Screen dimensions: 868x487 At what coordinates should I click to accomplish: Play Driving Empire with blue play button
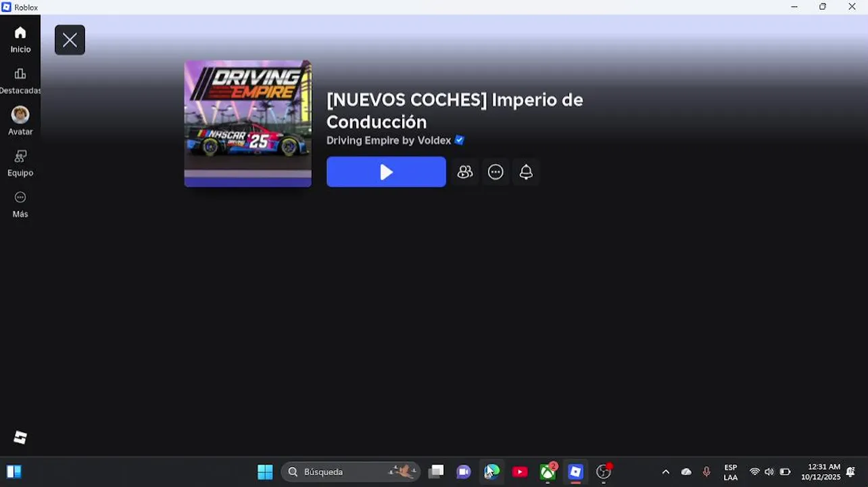[x=386, y=172]
